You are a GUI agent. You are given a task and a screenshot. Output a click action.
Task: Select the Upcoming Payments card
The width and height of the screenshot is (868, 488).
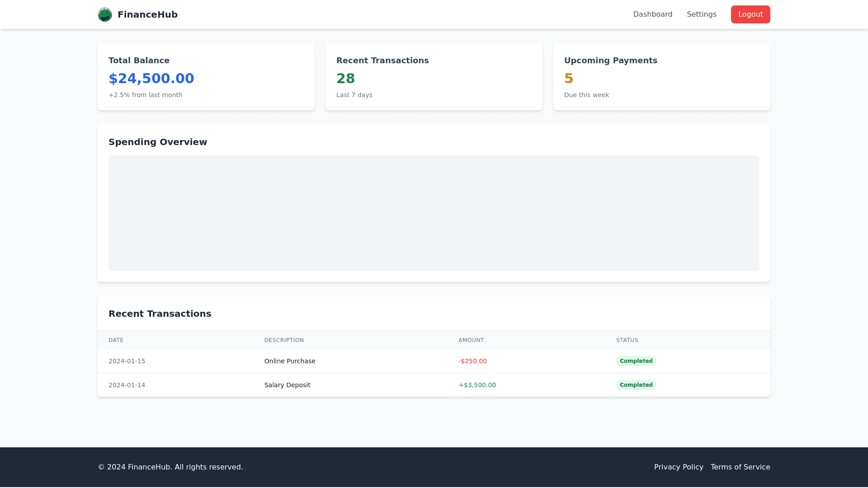[x=661, y=76]
